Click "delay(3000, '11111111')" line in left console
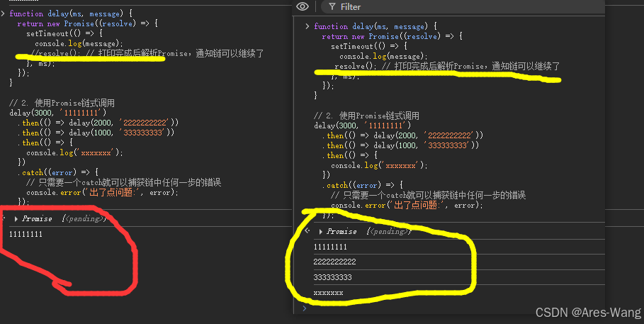Screen dimensions: 644x324 (x=58, y=113)
